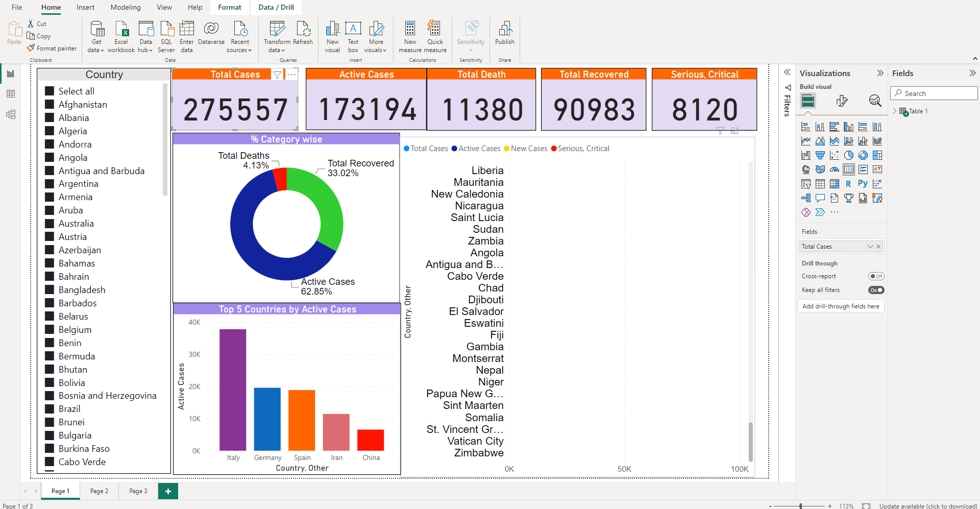The width and height of the screenshot is (980, 509).
Task: Click Add drill-through fields here
Action: (841, 306)
